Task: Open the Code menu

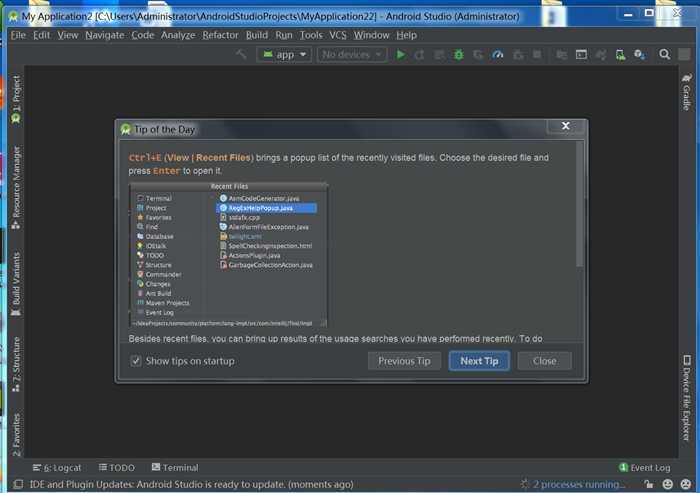Action: tap(143, 35)
